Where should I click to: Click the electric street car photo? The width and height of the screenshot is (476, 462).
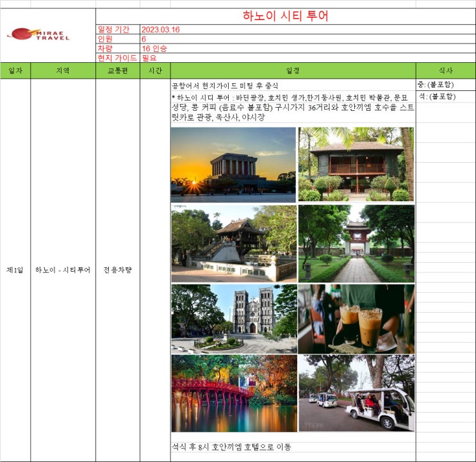point(357,393)
